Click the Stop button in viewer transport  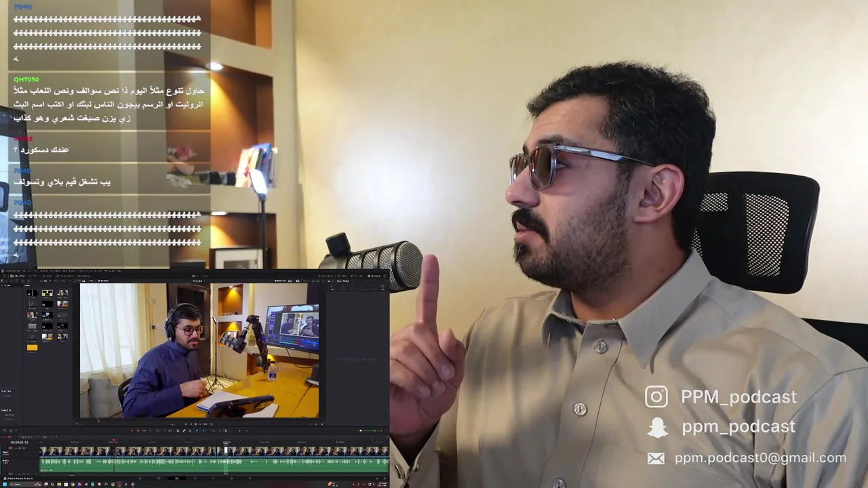(x=195, y=424)
